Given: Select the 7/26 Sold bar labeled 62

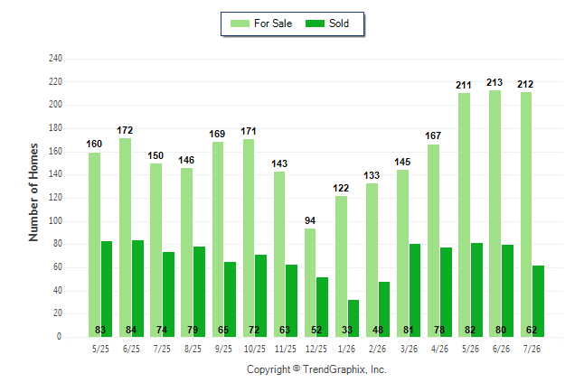Looking at the screenshot, I should pyautogui.click(x=538, y=301).
